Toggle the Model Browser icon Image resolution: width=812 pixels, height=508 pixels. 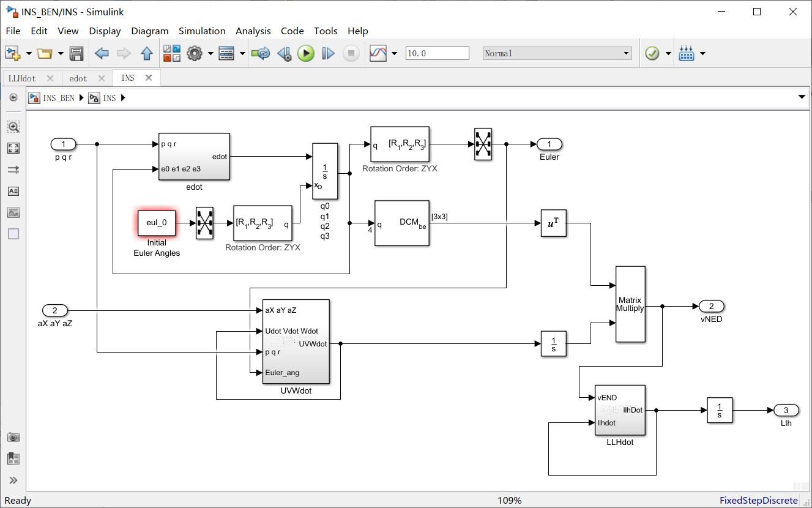click(13, 458)
